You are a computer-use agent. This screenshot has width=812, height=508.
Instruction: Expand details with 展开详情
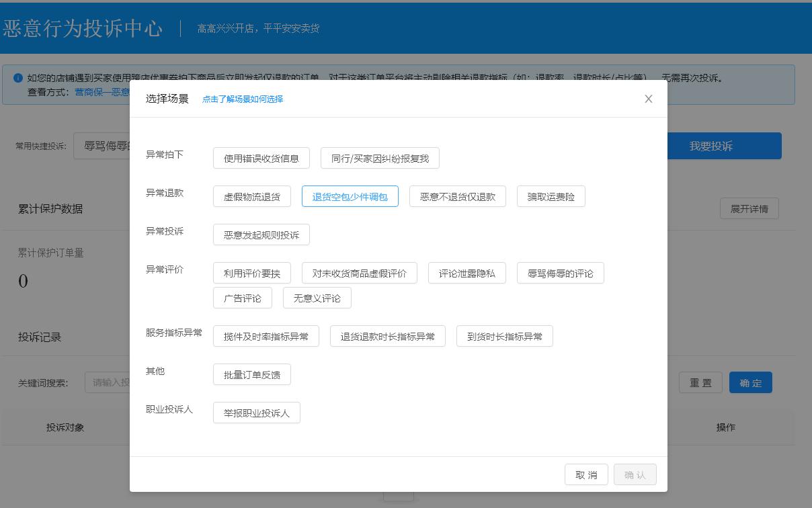(x=749, y=208)
